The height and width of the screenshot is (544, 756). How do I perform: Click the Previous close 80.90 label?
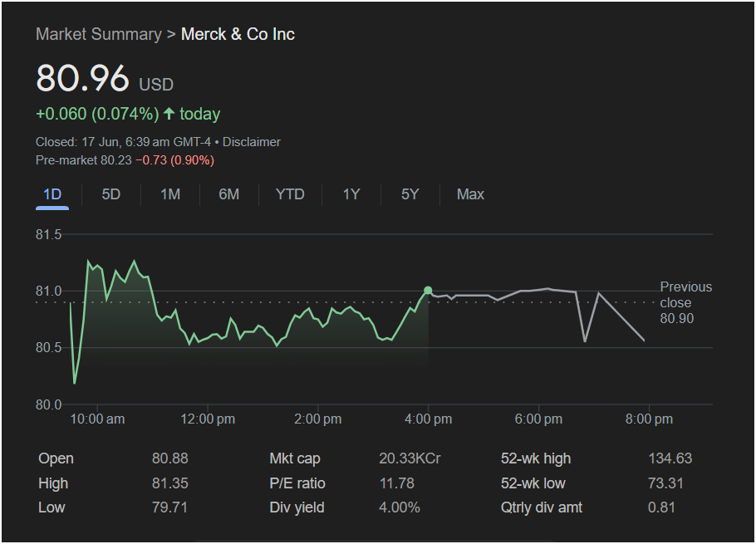coord(685,302)
